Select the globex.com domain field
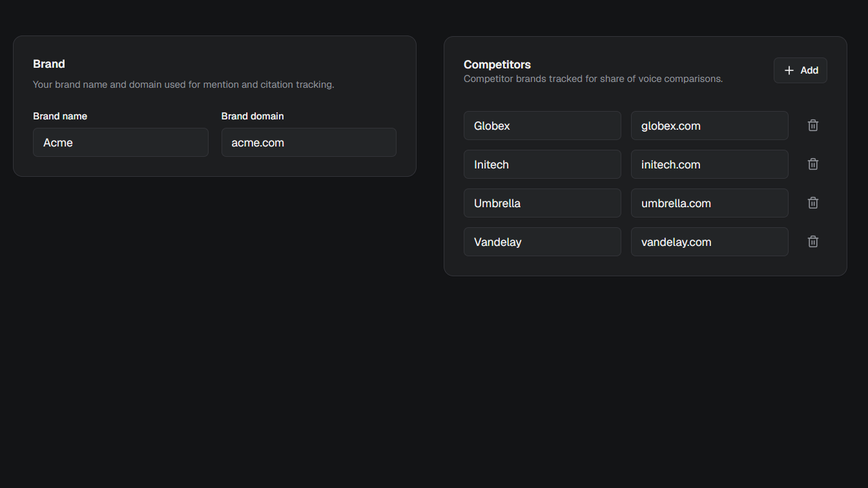The height and width of the screenshot is (488, 868). tap(709, 126)
